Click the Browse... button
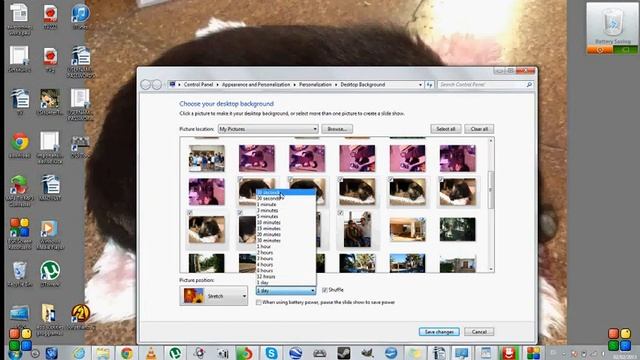 337,129
